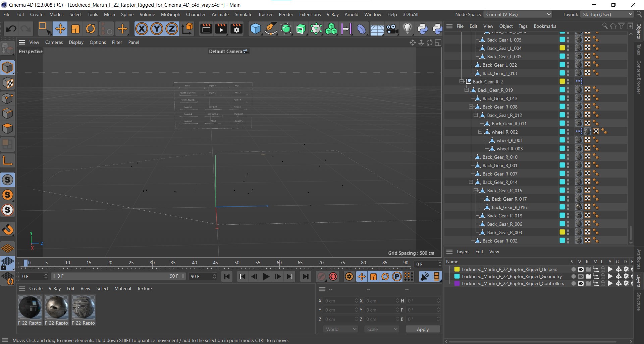
Task: Play the animation forward
Action: (x=266, y=276)
